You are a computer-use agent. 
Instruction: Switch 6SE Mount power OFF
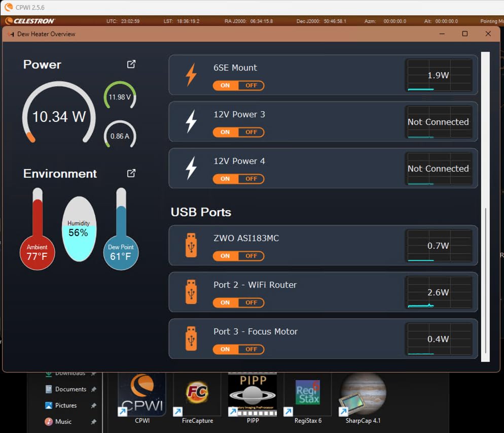pos(251,85)
